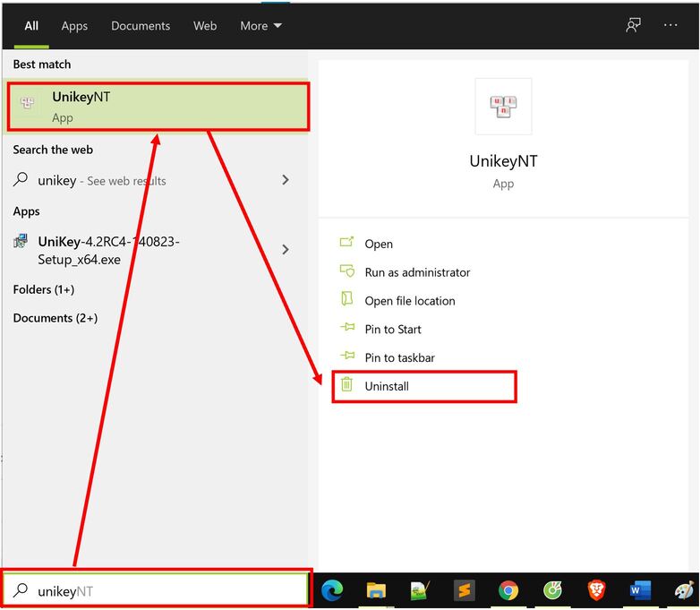Click the UnikeyNT icon in best match
The image size is (700, 610).
tap(27, 103)
